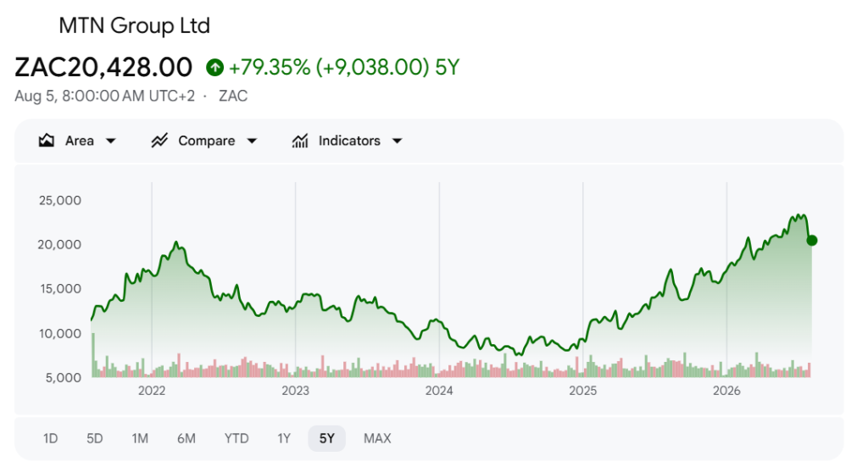Select the 5D time range
The image size is (868, 467).
click(x=95, y=439)
